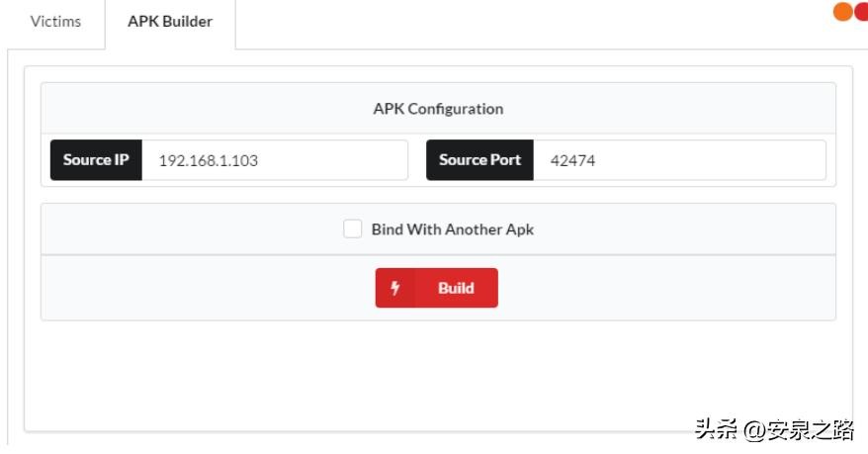Click the 192.168.1.103 address text

point(208,160)
